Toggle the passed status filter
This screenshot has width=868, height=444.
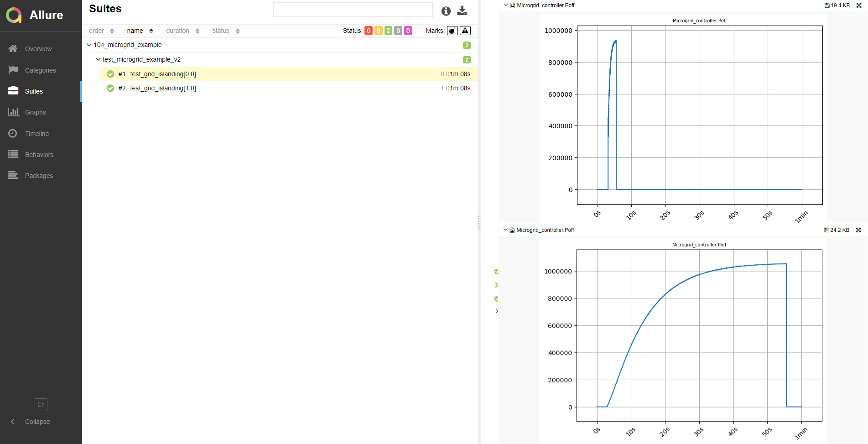388,31
